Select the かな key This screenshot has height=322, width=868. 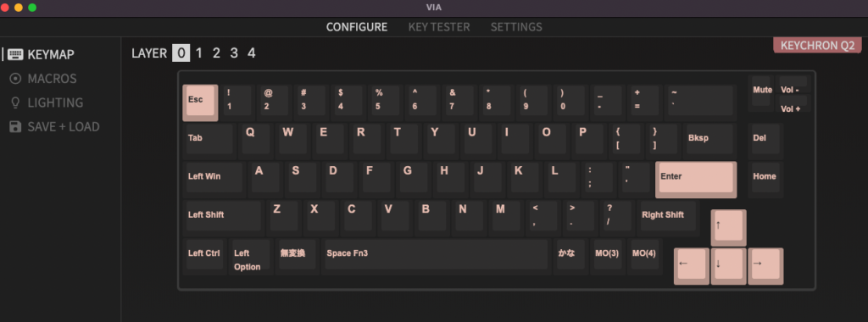click(570, 256)
